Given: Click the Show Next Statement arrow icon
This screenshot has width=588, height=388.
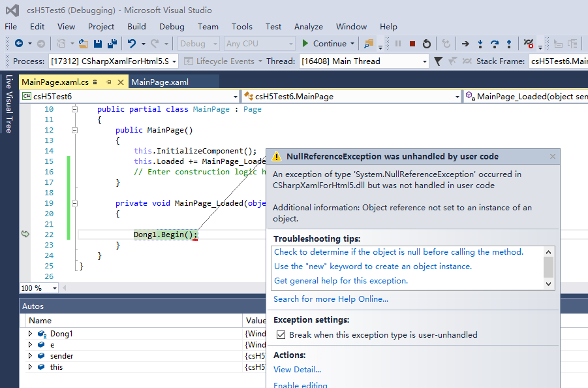Looking at the screenshot, I should (465, 44).
